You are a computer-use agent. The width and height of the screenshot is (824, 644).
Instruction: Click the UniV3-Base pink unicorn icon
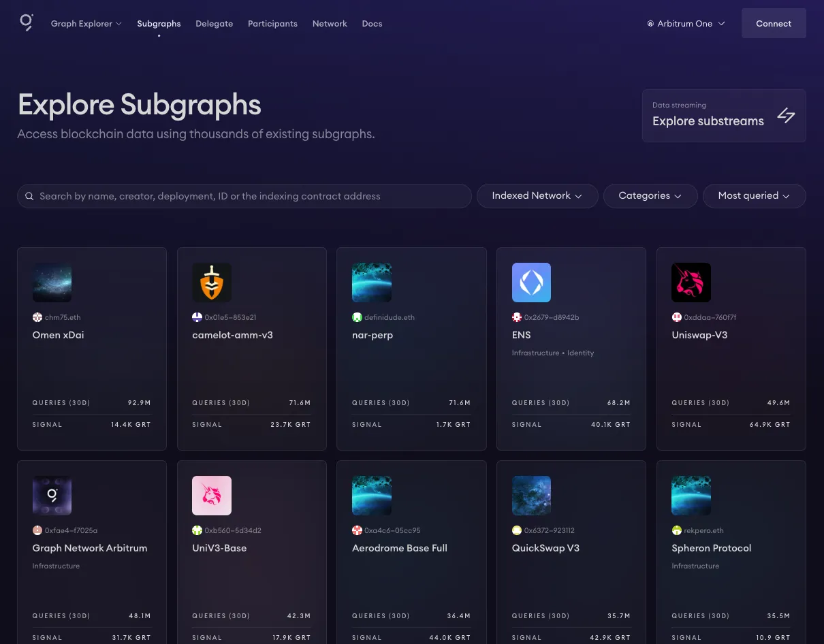(x=212, y=496)
